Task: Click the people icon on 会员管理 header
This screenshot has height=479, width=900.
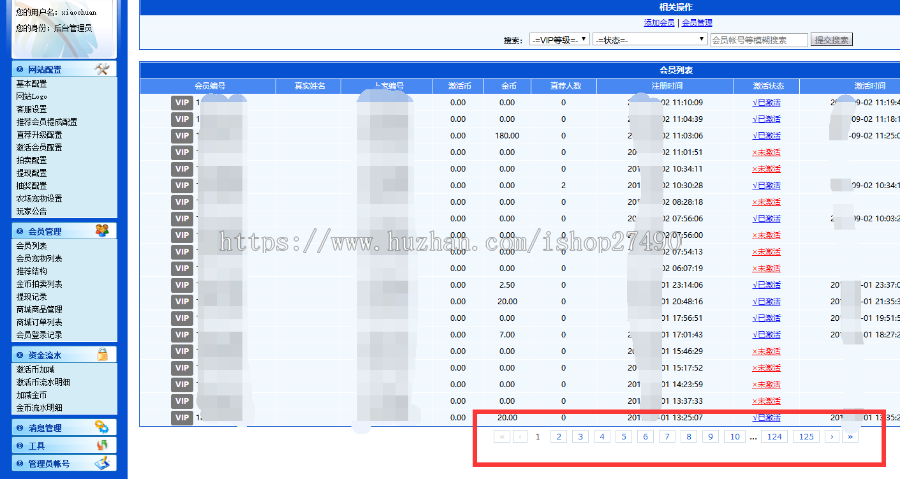Action: pos(102,231)
